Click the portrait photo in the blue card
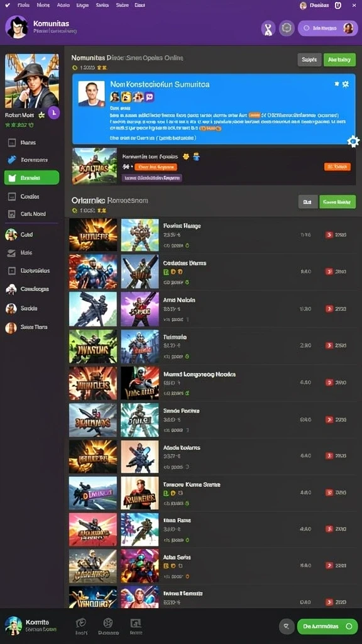 (92, 94)
